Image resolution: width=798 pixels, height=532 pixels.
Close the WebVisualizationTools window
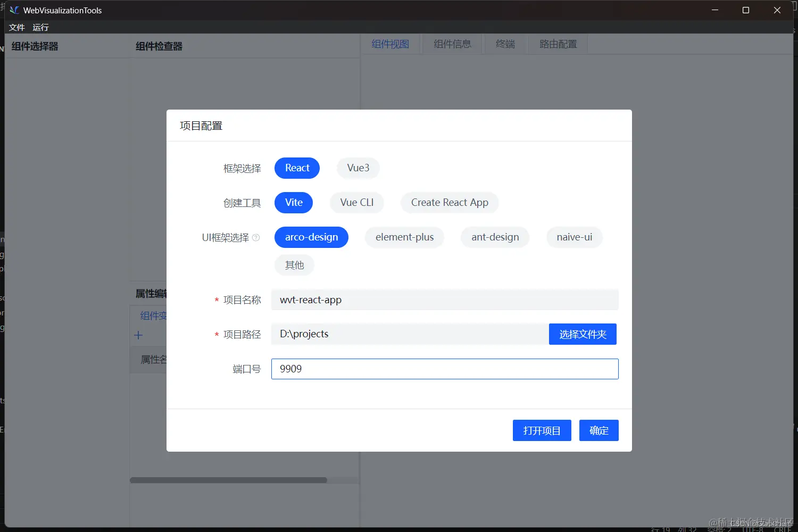click(777, 10)
